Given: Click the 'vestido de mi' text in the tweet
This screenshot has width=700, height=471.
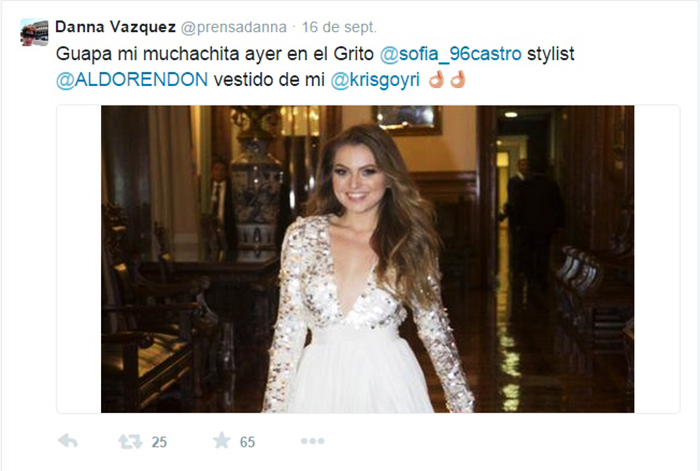Looking at the screenshot, I should [x=269, y=80].
